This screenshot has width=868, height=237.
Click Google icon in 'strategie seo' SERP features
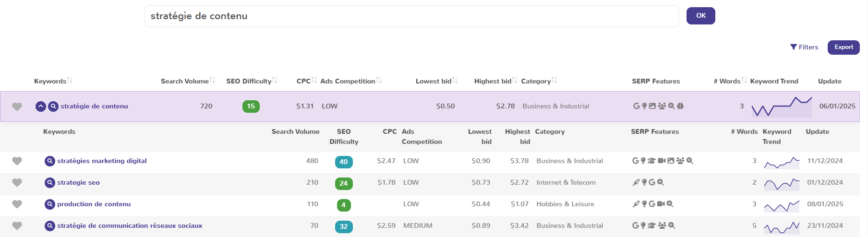click(652, 182)
